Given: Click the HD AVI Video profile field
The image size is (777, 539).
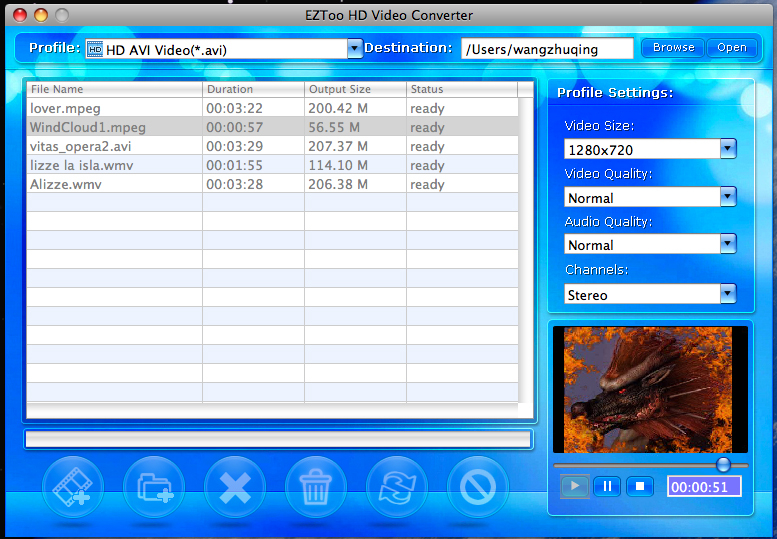Looking at the screenshot, I should pos(217,49).
